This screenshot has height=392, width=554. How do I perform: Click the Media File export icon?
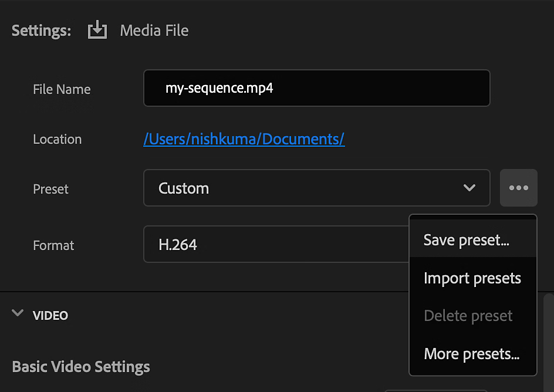(x=97, y=31)
